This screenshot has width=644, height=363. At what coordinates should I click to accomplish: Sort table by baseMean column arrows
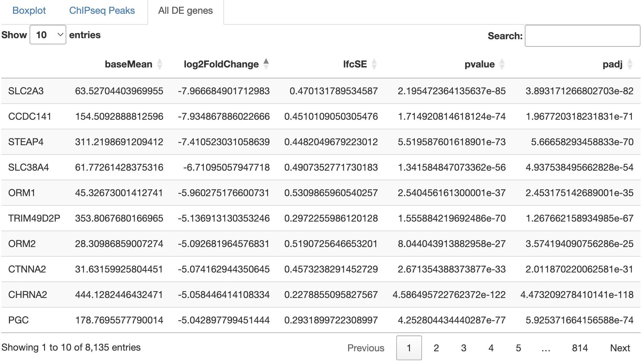pyautogui.click(x=159, y=64)
